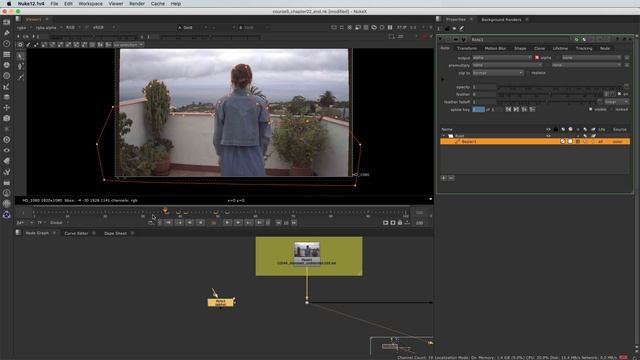Toggle the red alpha output checkbox

[537, 58]
